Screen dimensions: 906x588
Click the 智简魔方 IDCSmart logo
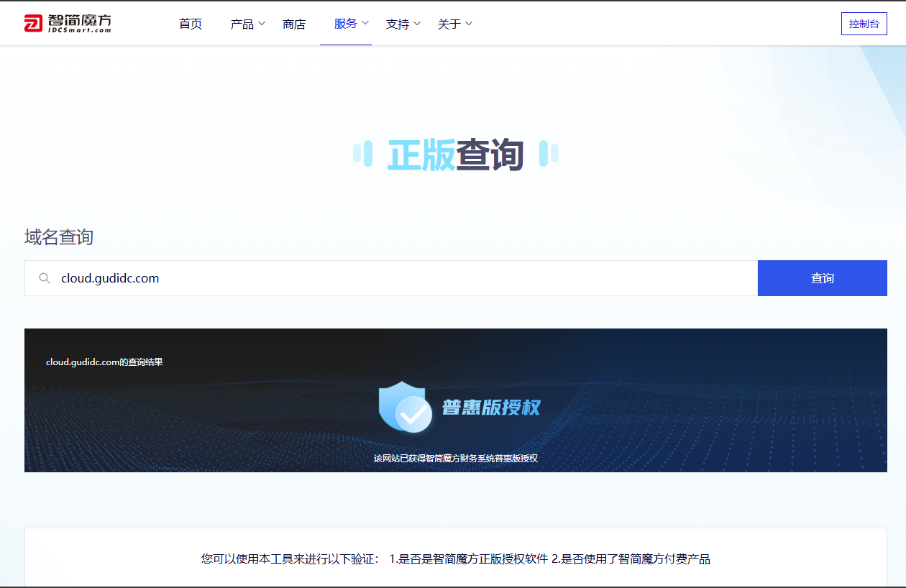point(68,24)
